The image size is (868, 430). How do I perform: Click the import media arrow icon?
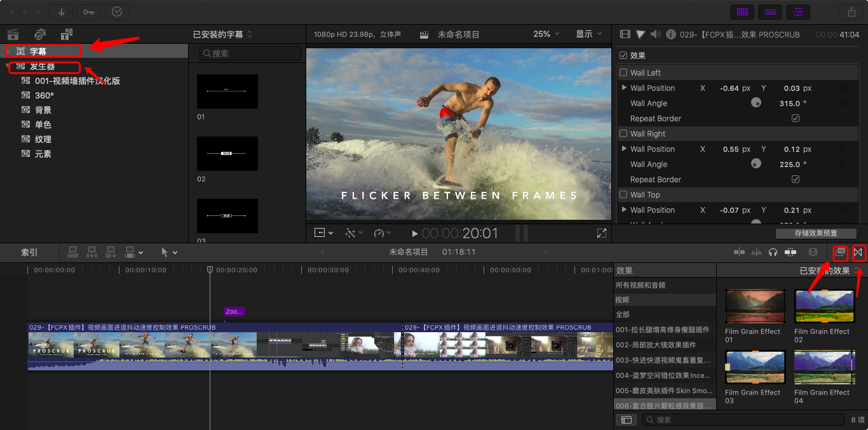(x=61, y=11)
